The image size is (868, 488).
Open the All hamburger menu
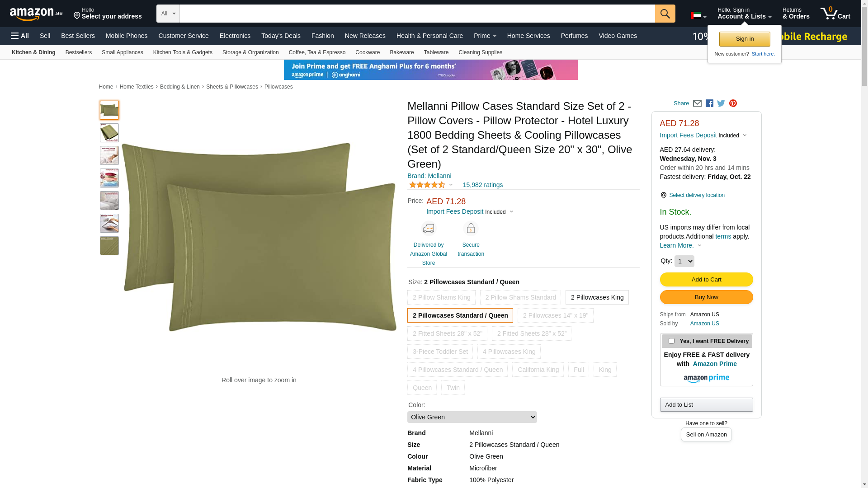[x=20, y=36]
